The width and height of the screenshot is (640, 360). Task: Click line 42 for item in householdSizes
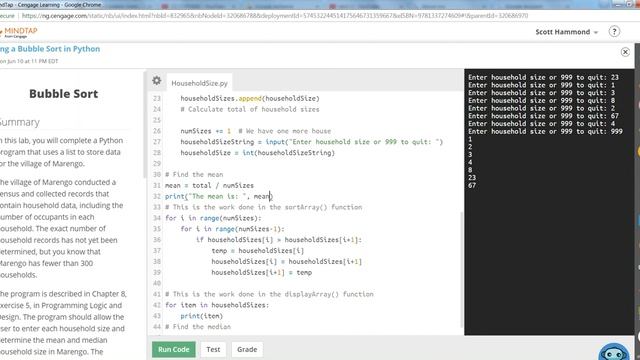point(217,305)
